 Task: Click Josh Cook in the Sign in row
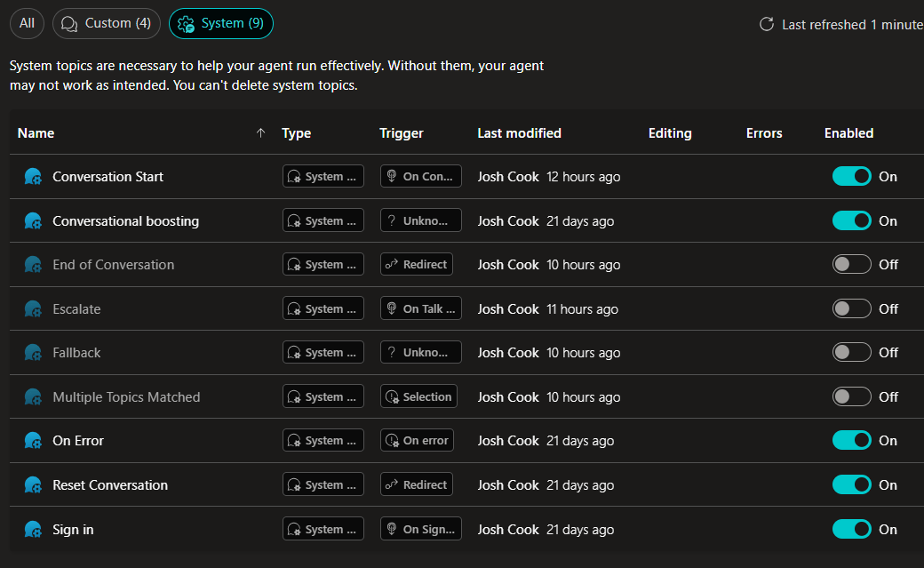point(508,530)
